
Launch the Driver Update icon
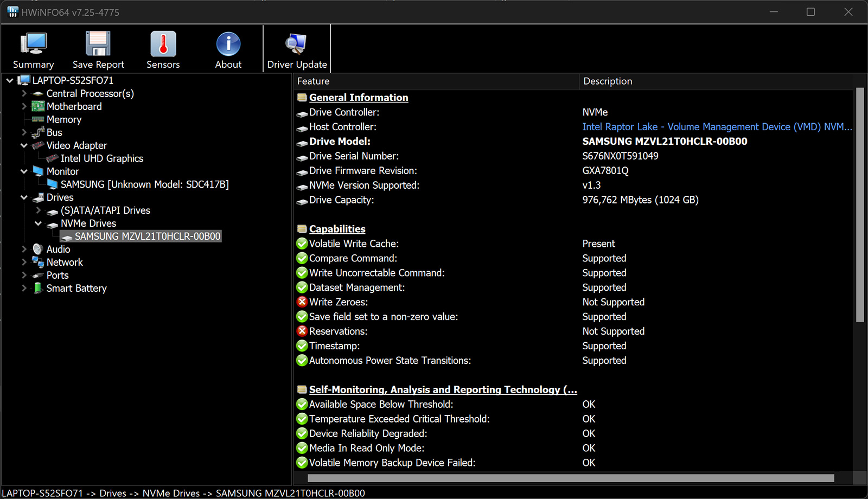pyautogui.click(x=296, y=44)
